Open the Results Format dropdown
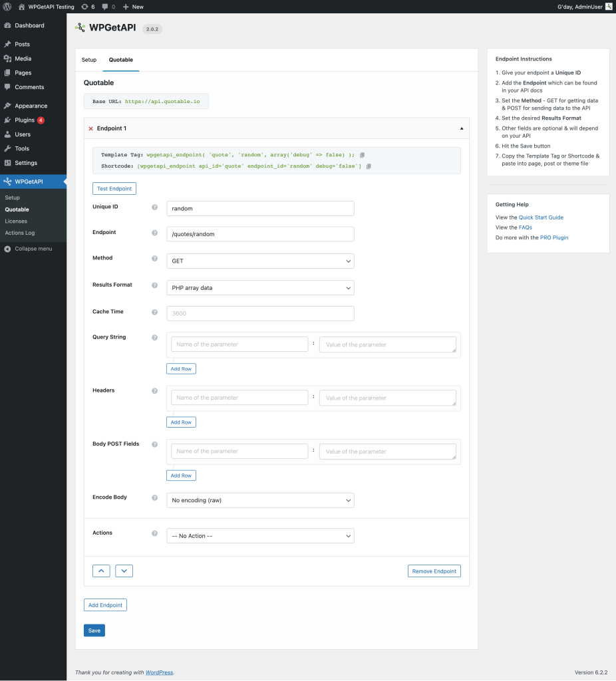The height and width of the screenshot is (681, 616). point(259,287)
